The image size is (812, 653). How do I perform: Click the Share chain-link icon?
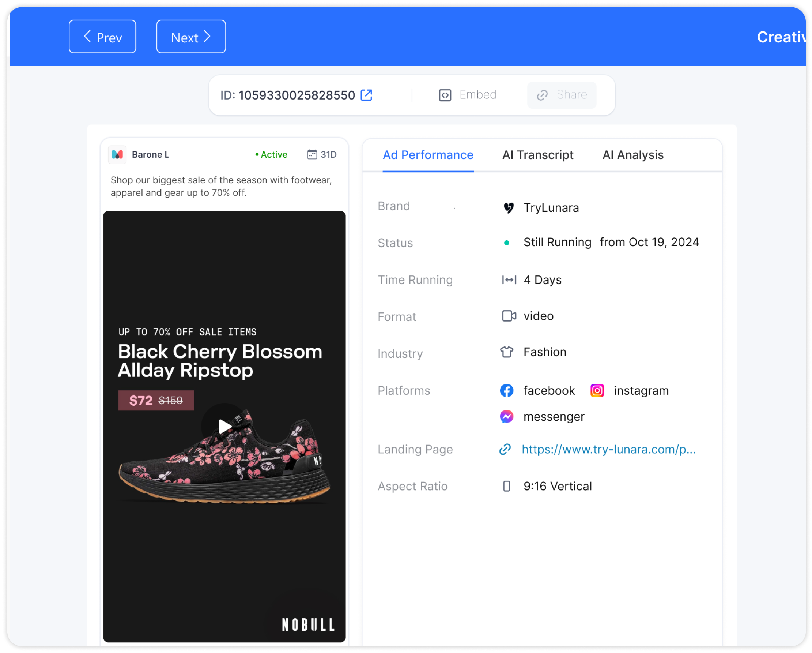click(542, 95)
